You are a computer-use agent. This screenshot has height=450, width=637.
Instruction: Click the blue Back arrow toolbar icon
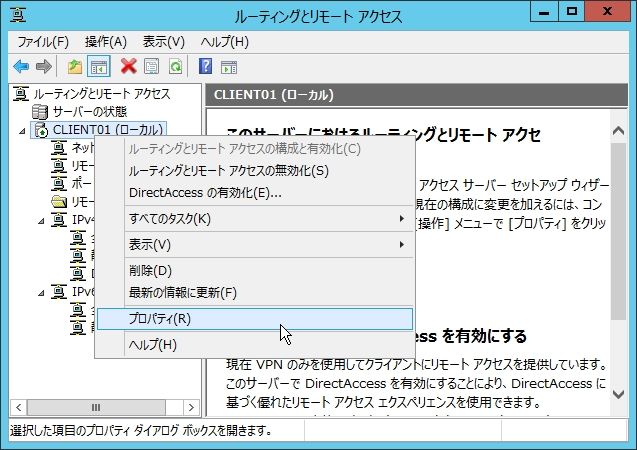tap(21, 66)
